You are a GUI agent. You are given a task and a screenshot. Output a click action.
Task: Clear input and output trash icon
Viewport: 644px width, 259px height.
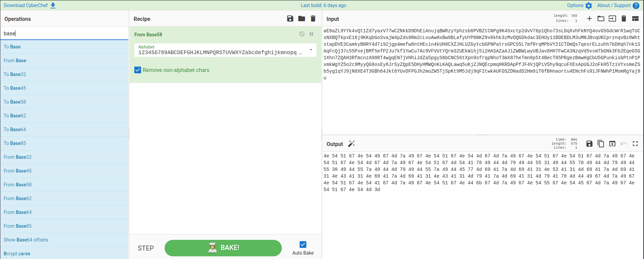pos(624,18)
